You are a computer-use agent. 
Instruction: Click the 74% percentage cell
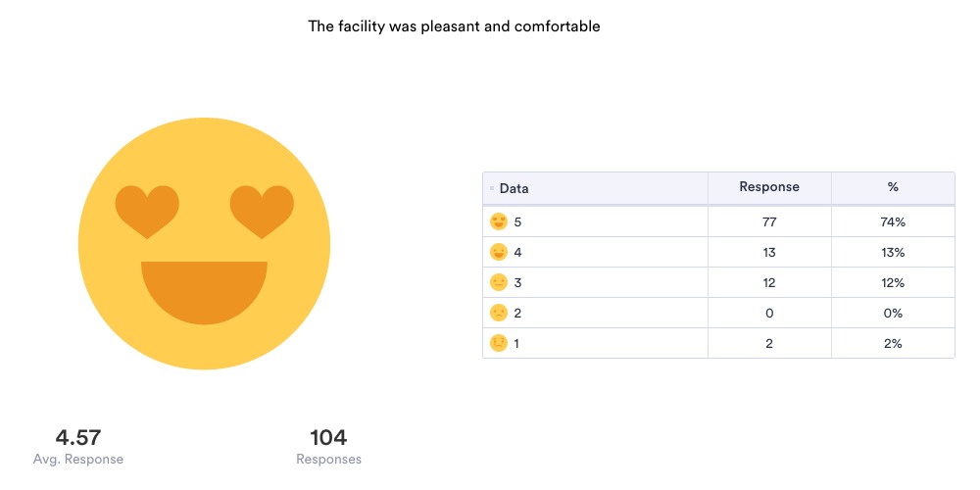[892, 222]
